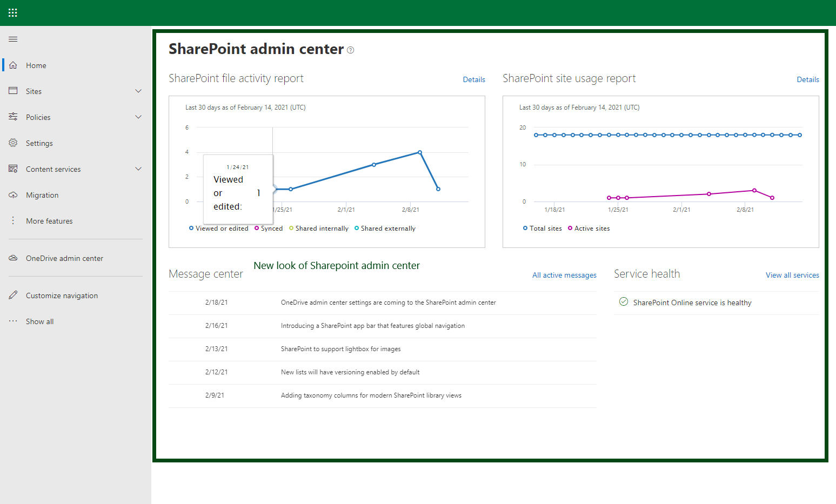The width and height of the screenshot is (836, 504).
Task: Open Details for site usage report
Action: [808, 79]
